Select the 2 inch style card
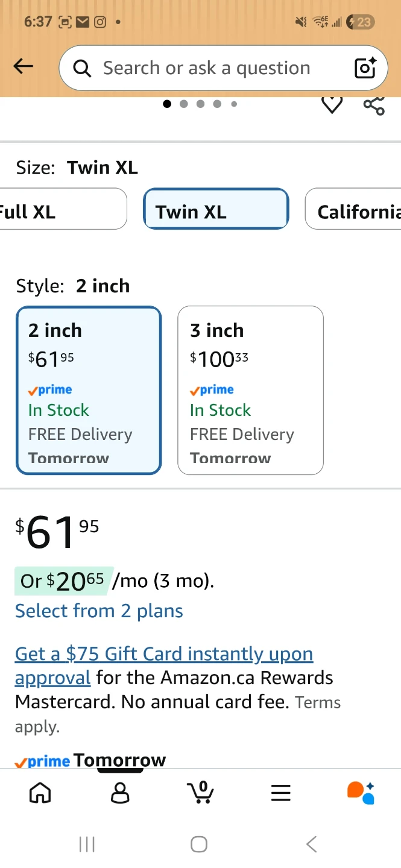The width and height of the screenshot is (401, 868). click(89, 391)
